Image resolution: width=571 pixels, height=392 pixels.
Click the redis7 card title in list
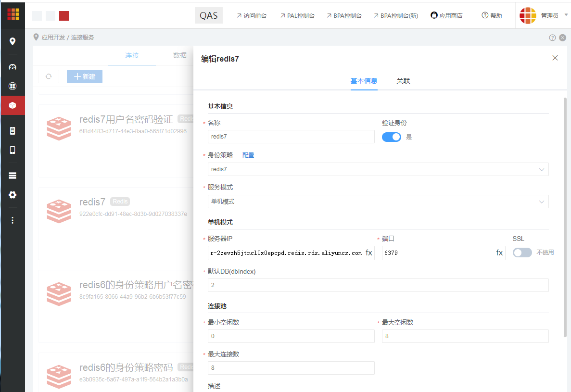coord(92,202)
